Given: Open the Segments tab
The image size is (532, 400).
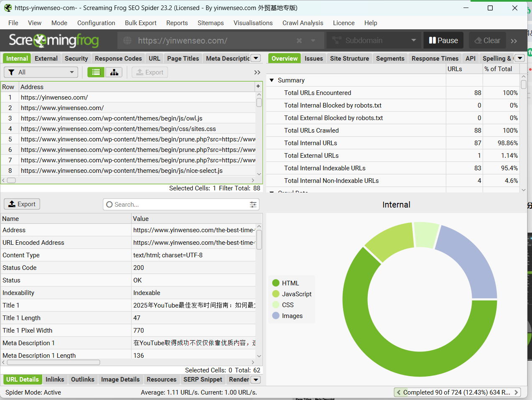Looking at the screenshot, I should click(390, 59).
